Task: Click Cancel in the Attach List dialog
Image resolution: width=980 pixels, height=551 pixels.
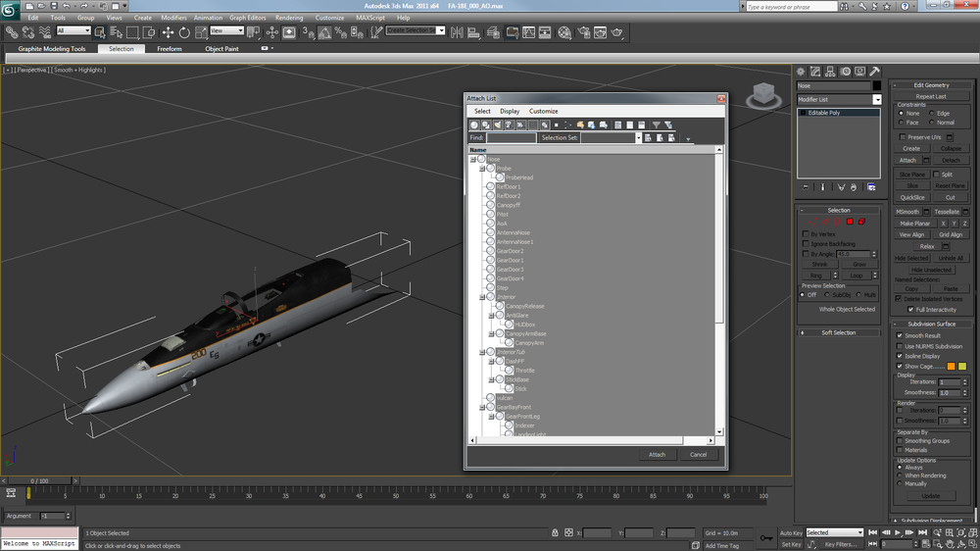Action: [x=698, y=455]
